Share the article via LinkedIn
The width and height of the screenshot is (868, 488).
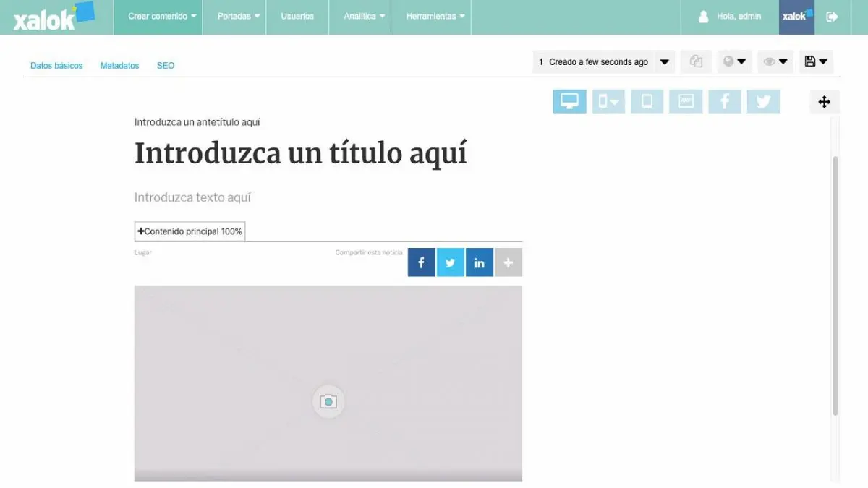click(479, 262)
